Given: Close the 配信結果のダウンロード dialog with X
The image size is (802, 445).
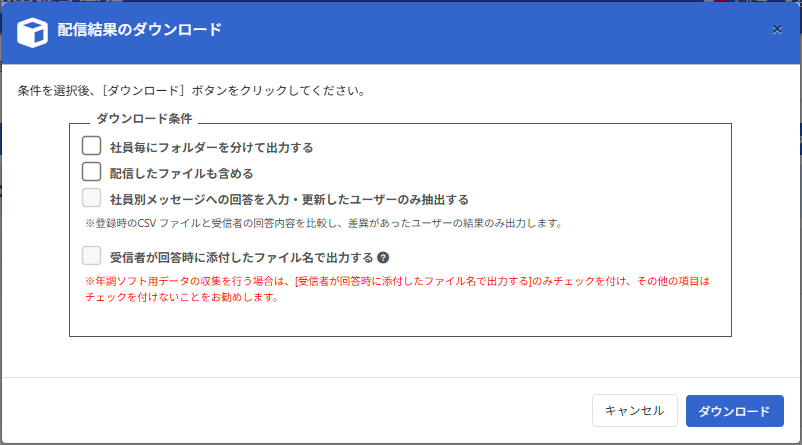Looking at the screenshot, I should tap(777, 30).
